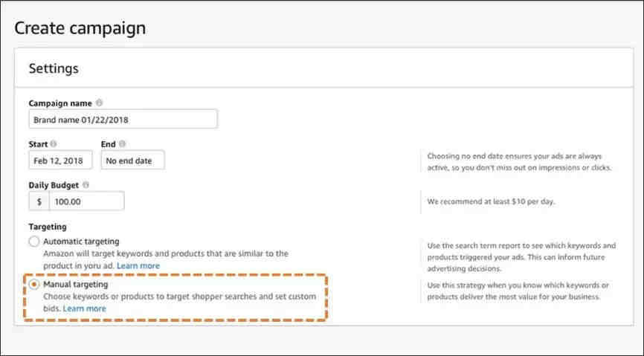Show the Daily Budget info tooltip icon
Image resolution: width=644 pixels, height=356 pixels.
tap(86, 185)
